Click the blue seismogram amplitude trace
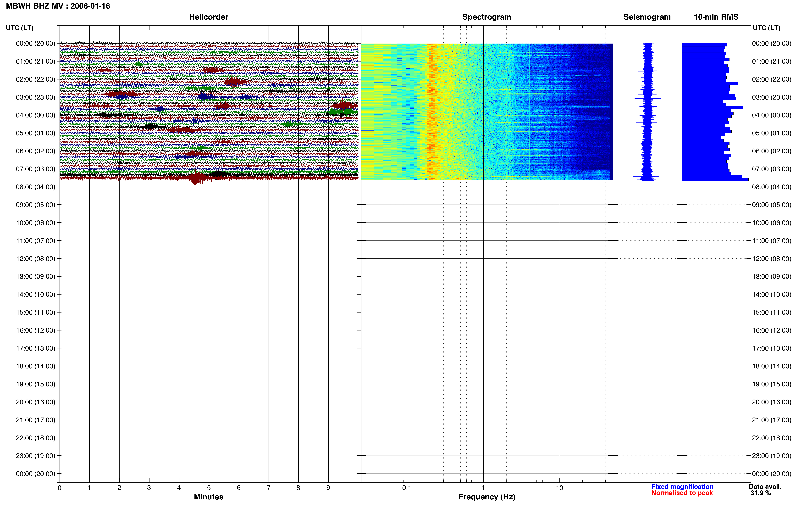 point(648,112)
